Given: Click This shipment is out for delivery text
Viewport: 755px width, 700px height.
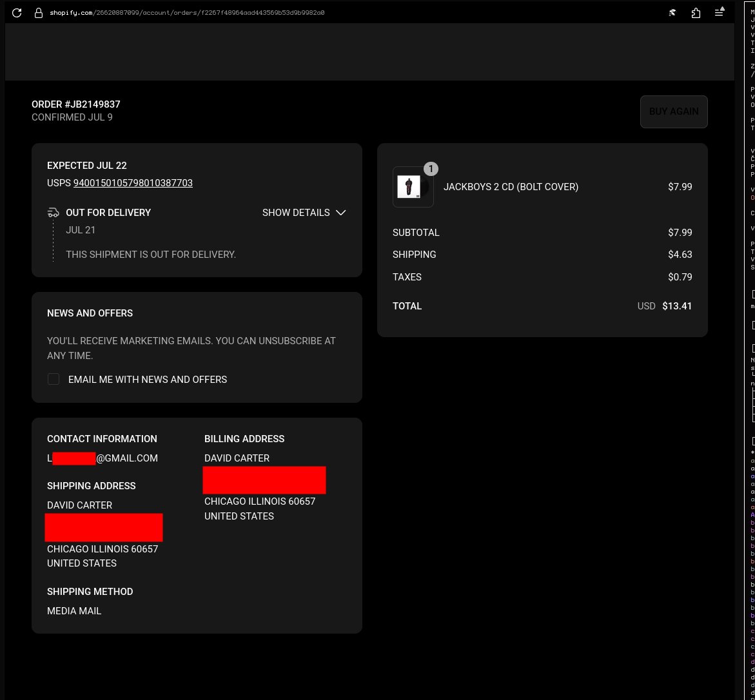Looking at the screenshot, I should pyautogui.click(x=151, y=255).
